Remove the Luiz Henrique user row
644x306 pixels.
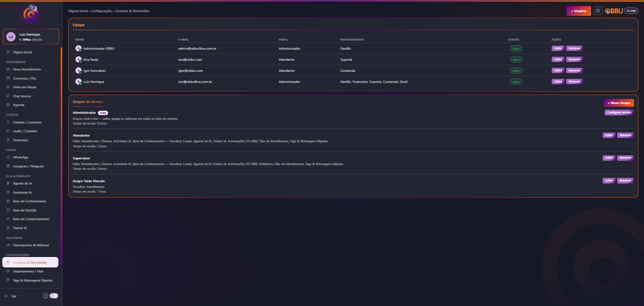(575, 82)
